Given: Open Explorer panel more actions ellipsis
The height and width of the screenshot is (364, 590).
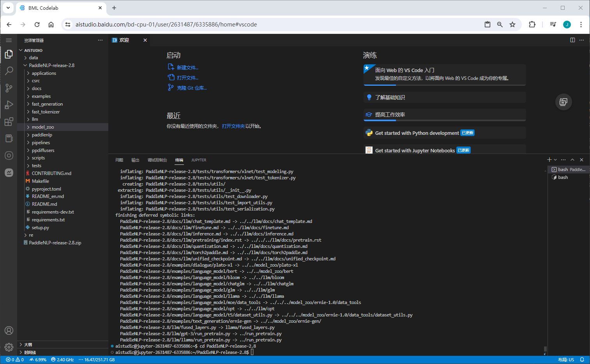Looking at the screenshot, I should [100, 40].
